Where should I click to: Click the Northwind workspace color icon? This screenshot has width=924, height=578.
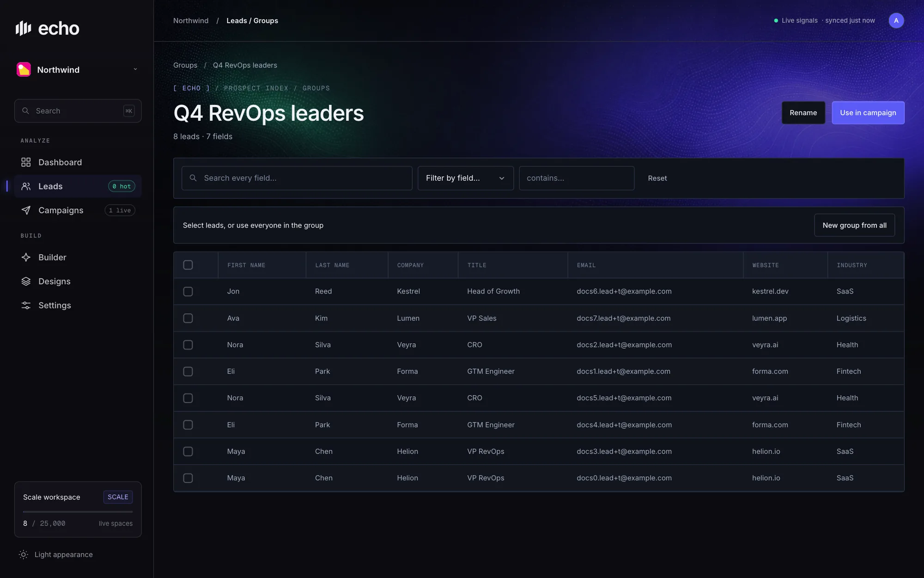pos(24,69)
